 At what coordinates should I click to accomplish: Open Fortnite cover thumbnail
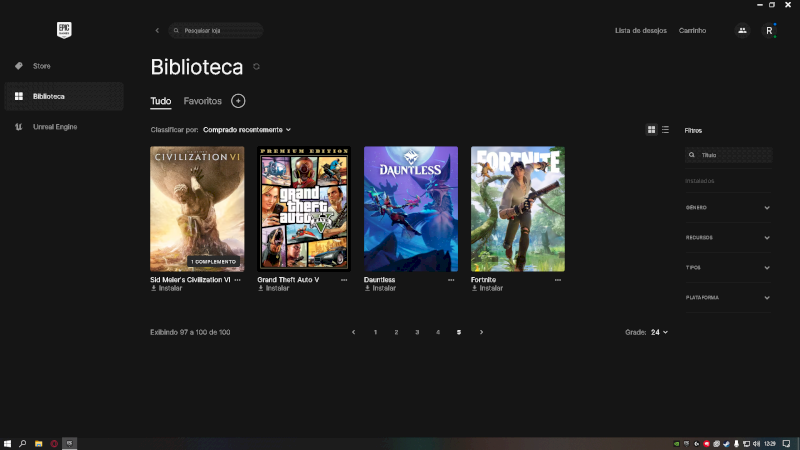(x=518, y=209)
